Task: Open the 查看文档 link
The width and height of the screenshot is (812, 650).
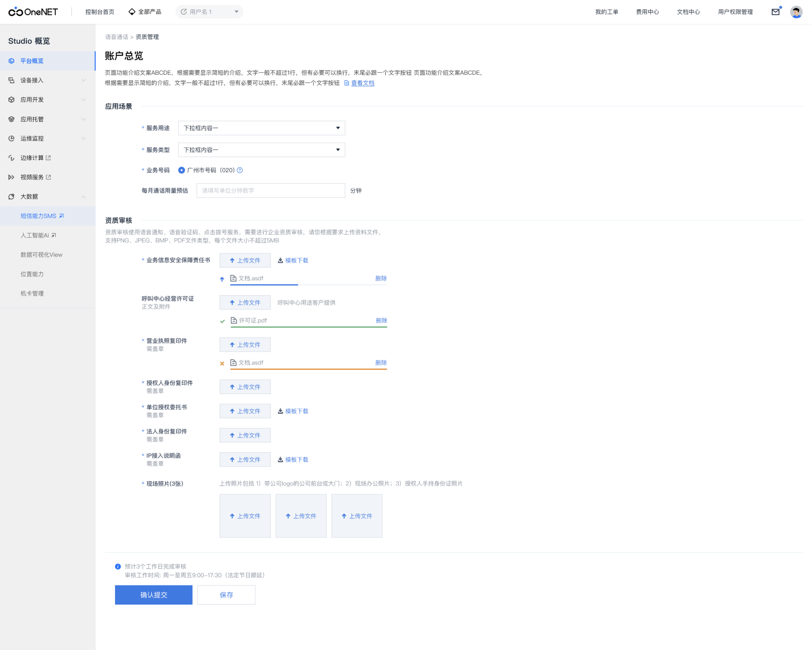Action: (x=362, y=83)
